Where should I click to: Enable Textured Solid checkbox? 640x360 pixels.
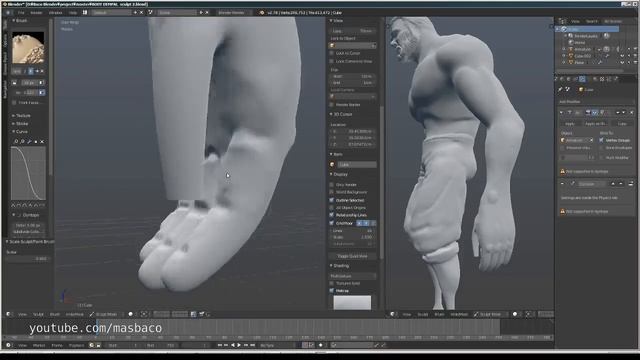[331, 283]
